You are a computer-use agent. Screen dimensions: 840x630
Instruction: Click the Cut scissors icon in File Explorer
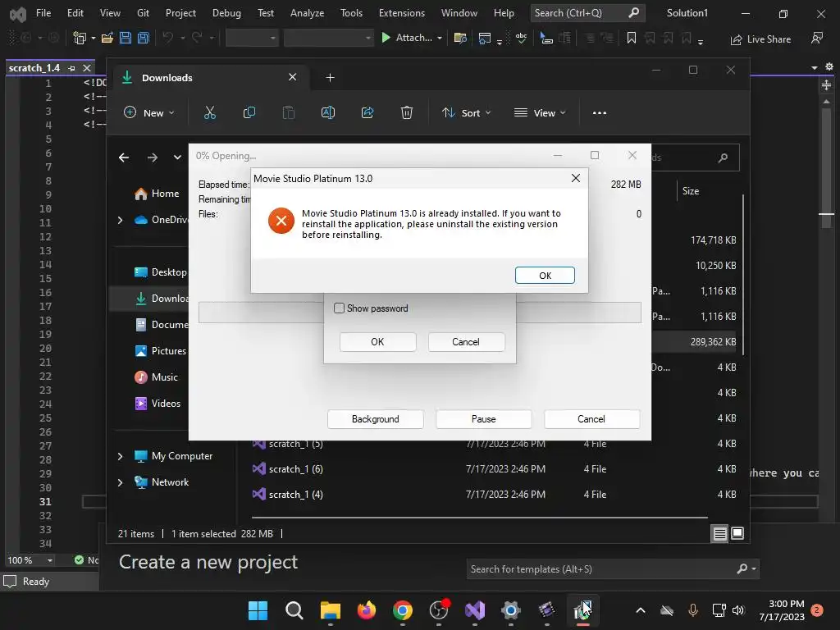tap(209, 113)
